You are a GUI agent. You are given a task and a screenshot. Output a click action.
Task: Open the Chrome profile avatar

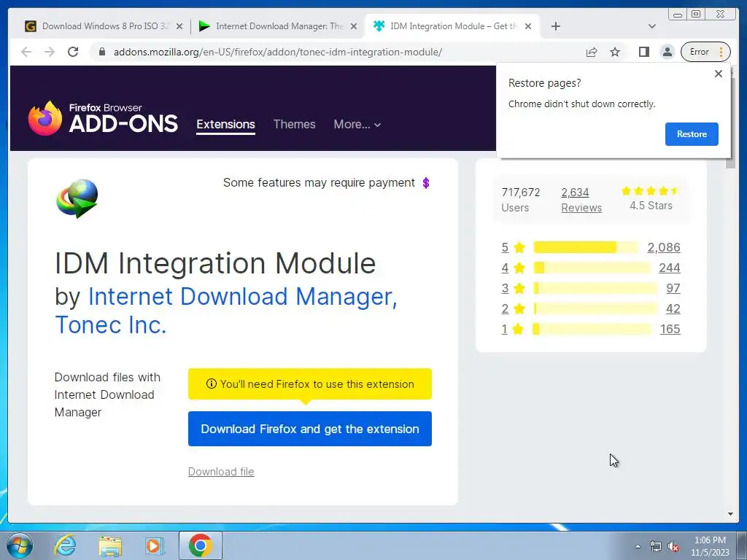pyautogui.click(x=667, y=52)
